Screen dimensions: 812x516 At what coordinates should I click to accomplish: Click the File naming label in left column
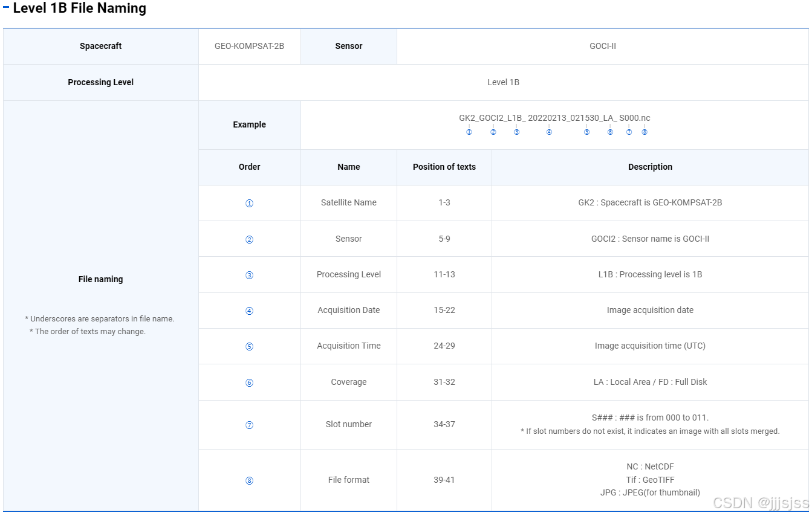pyautogui.click(x=101, y=279)
